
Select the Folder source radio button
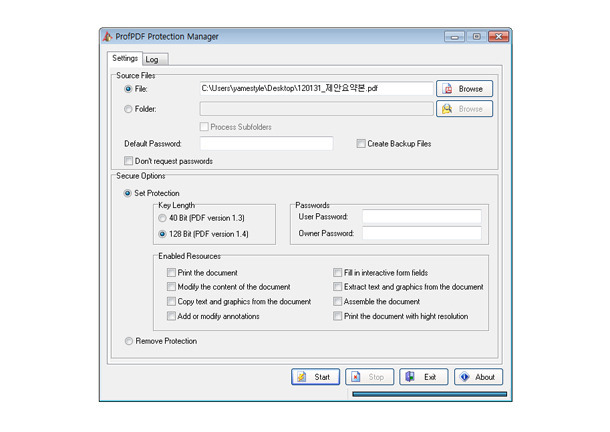tap(128, 109)
